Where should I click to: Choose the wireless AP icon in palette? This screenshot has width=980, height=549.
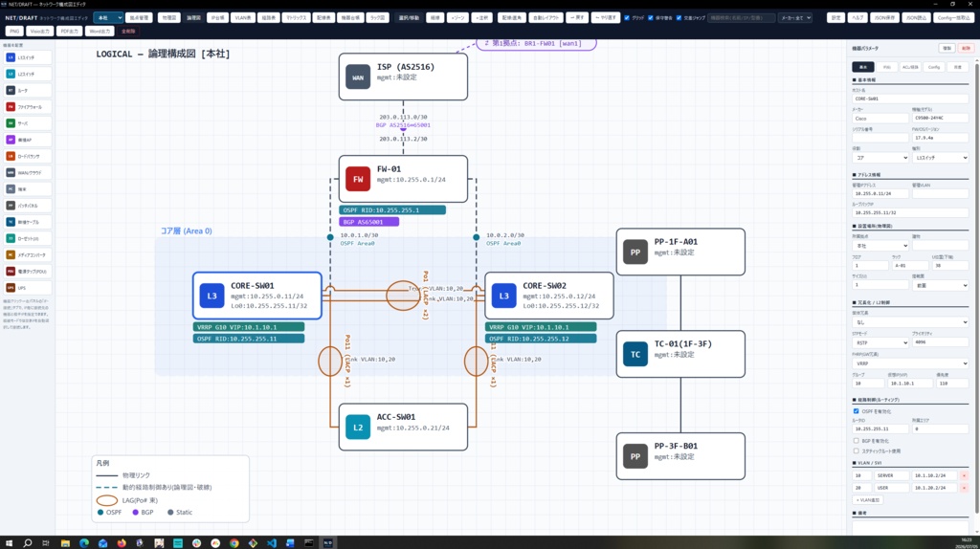click(11, 140)
